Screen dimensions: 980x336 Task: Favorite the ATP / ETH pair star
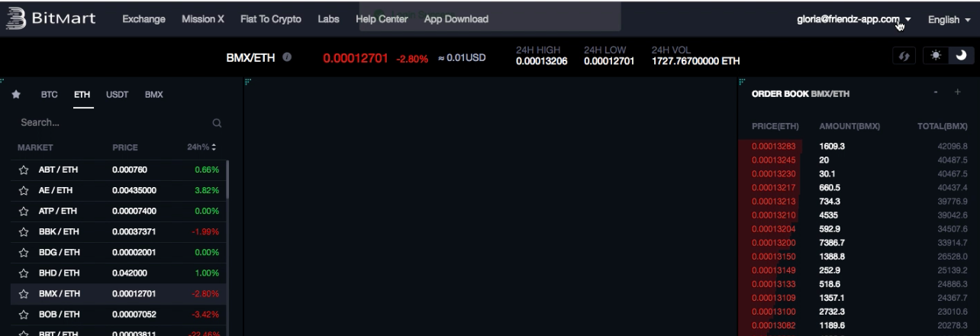23,211
